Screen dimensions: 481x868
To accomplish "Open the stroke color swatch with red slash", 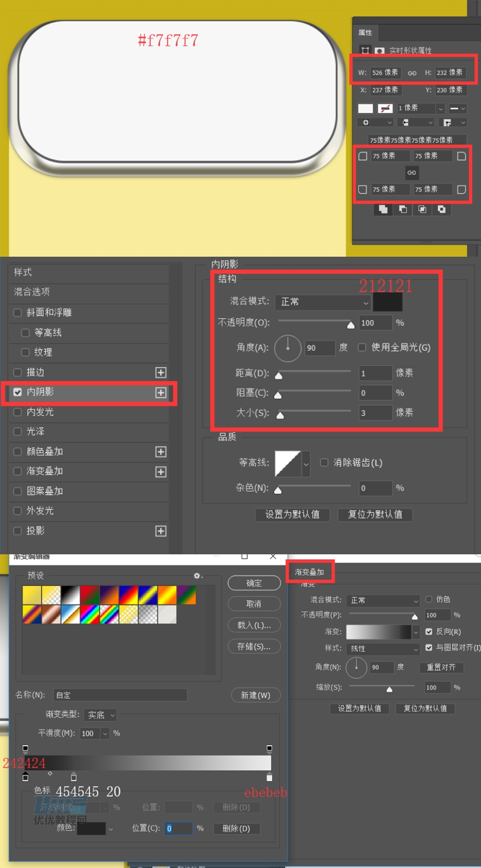I will pos(385,108).
